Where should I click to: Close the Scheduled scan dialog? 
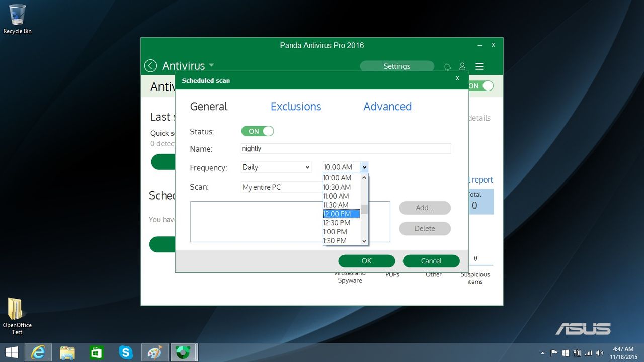click(457, 78)
